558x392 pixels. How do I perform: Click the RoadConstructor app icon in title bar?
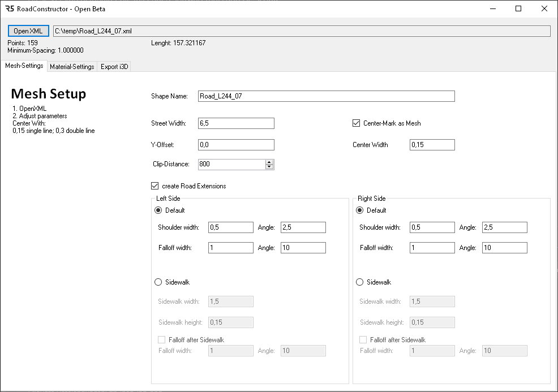(x=10, y=8)
